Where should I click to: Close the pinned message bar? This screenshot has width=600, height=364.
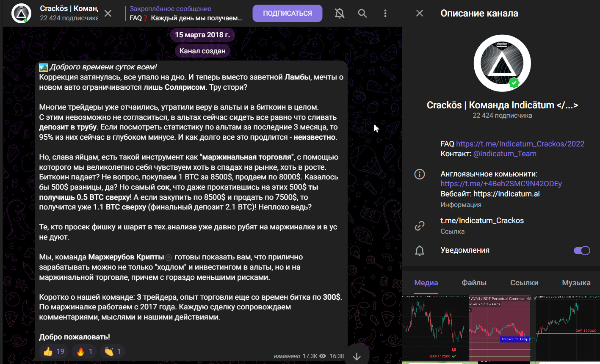(108, 14)
